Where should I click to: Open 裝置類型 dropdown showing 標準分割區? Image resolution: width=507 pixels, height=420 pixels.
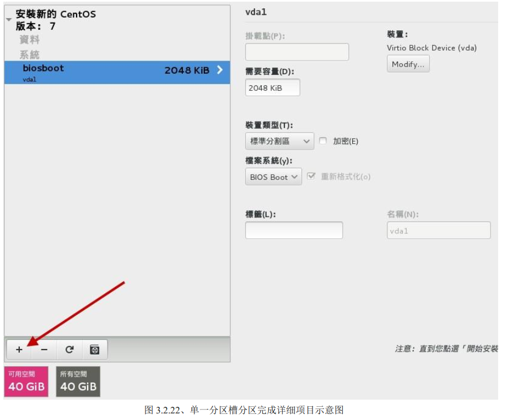point(279,141)
